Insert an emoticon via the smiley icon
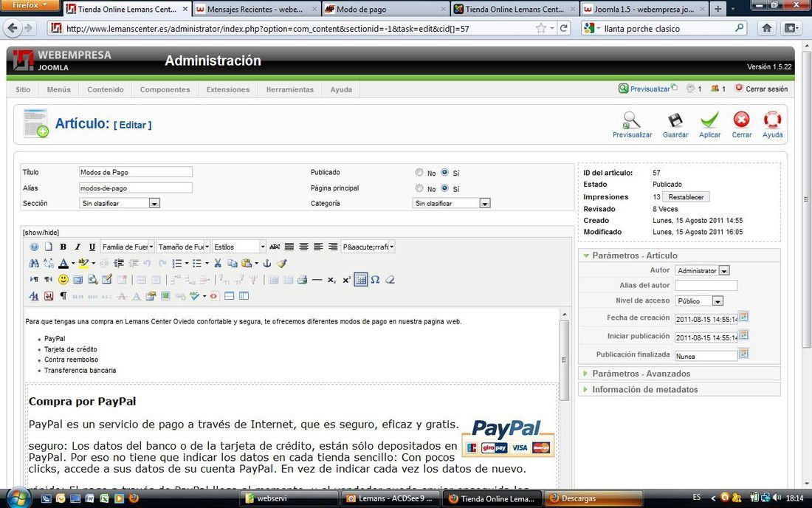The image size is (812, 508). (63, 280)
